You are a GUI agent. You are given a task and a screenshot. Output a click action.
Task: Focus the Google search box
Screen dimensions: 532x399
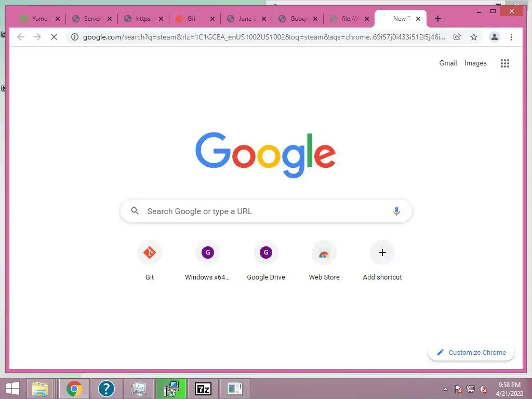click(x=266, y=211)
